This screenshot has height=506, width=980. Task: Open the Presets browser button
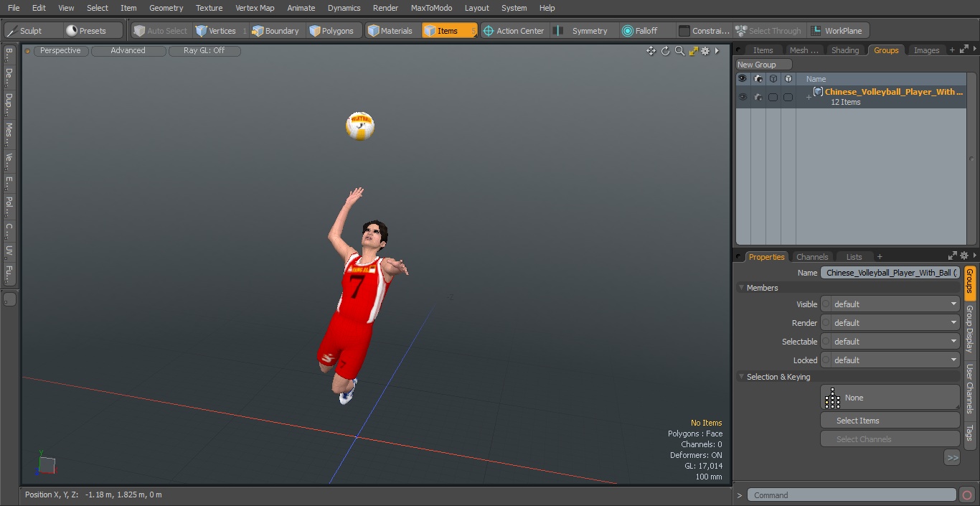93,31
